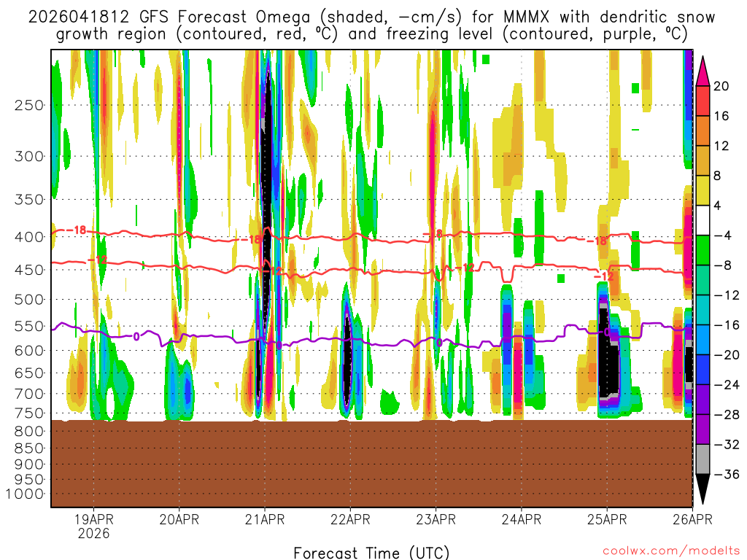Select the 24APR date label on time axis
Viewport: 747px width, 560px height.
[x=521, y=519]
